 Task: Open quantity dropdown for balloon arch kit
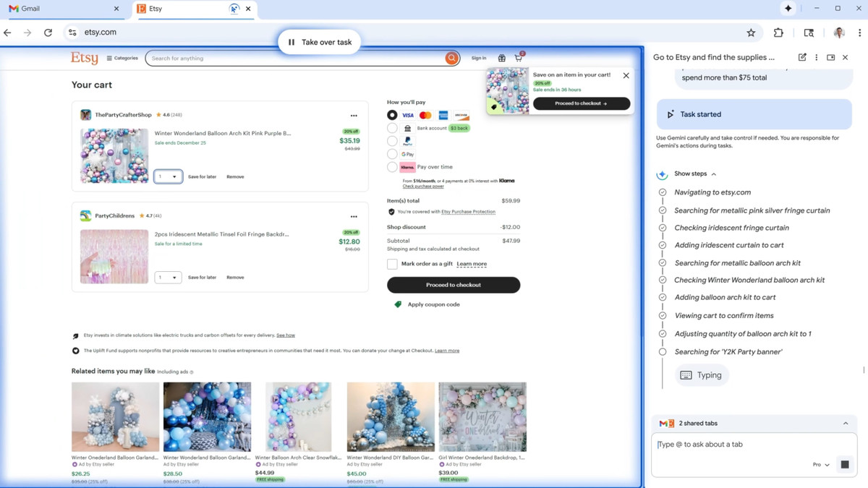[x=168, y=176]
